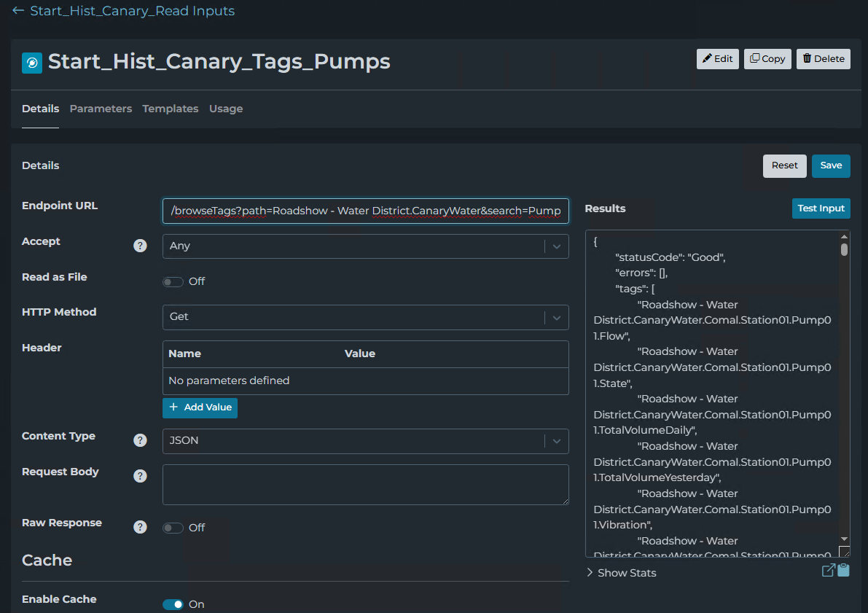Image resolution: width=868 pixels, height=613 pixels.
Task: Click the input icon beside the page title
Action: pos(32,63)
